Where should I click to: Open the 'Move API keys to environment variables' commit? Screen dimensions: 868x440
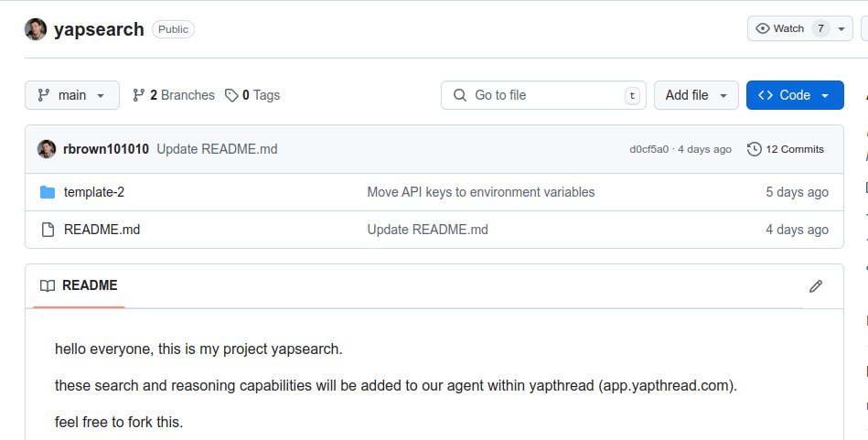481,192
